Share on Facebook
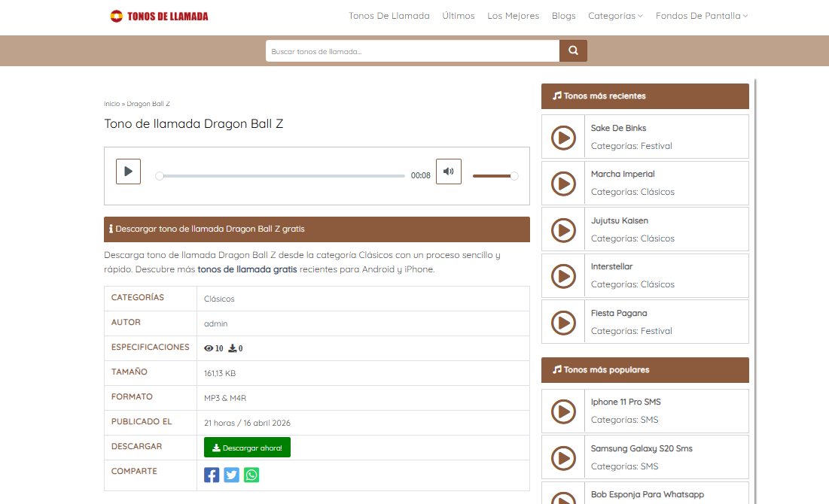Screen dimensions: 829x504 coord(212,475)
